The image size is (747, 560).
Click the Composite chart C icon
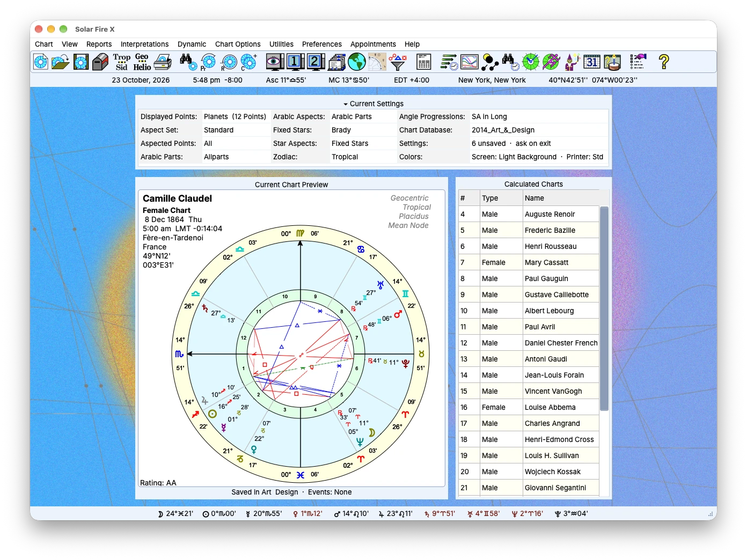tap(248, 62)
